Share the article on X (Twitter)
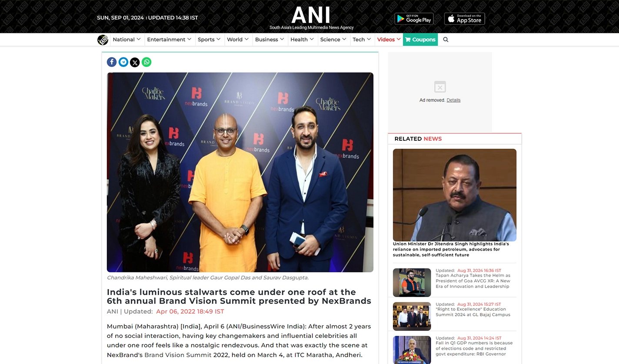619x364 pixels. (x=135, y=62)
